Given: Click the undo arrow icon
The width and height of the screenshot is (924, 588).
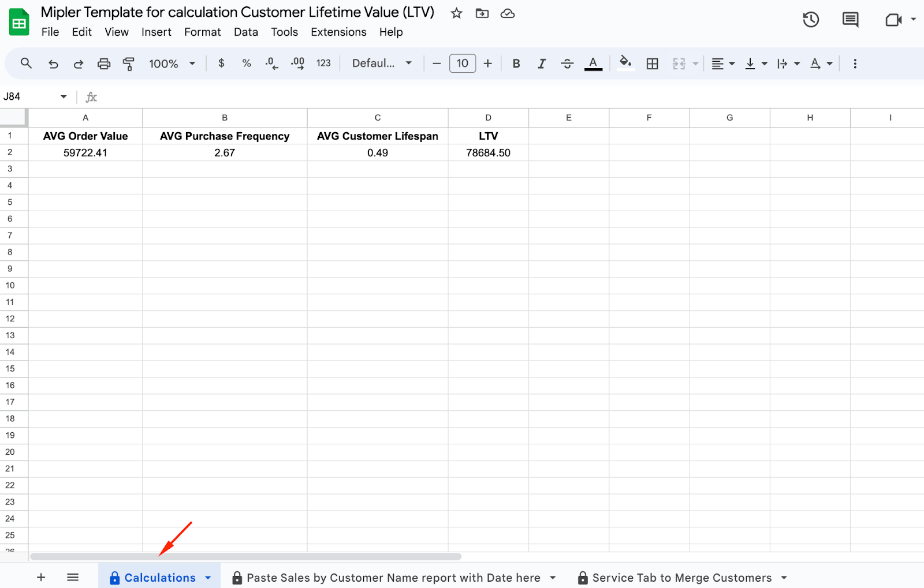Looking at the screenshot, I should [53, 63].
